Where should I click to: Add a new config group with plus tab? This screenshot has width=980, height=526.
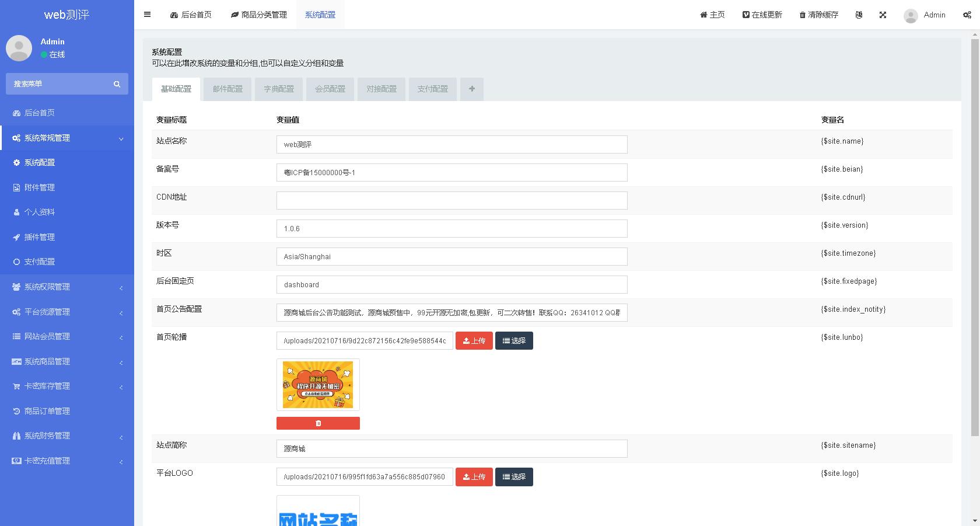click(472, 89)
